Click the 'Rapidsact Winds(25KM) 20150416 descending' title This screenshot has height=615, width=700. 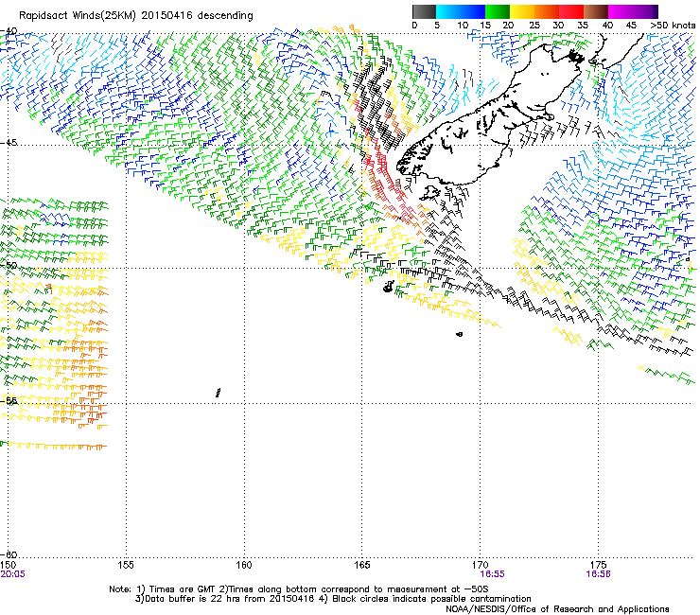pyautogui.click(x=135, y=16)
